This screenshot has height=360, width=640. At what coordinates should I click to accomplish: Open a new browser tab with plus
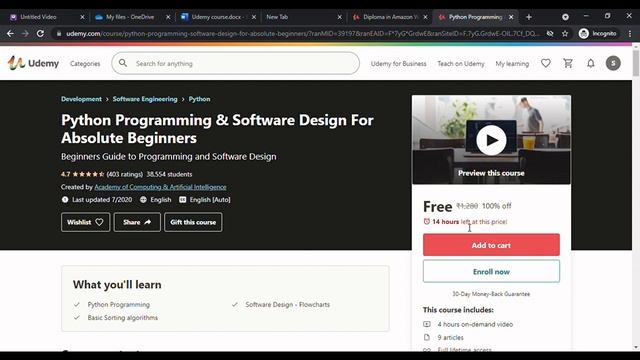click(x=529, y=17)
